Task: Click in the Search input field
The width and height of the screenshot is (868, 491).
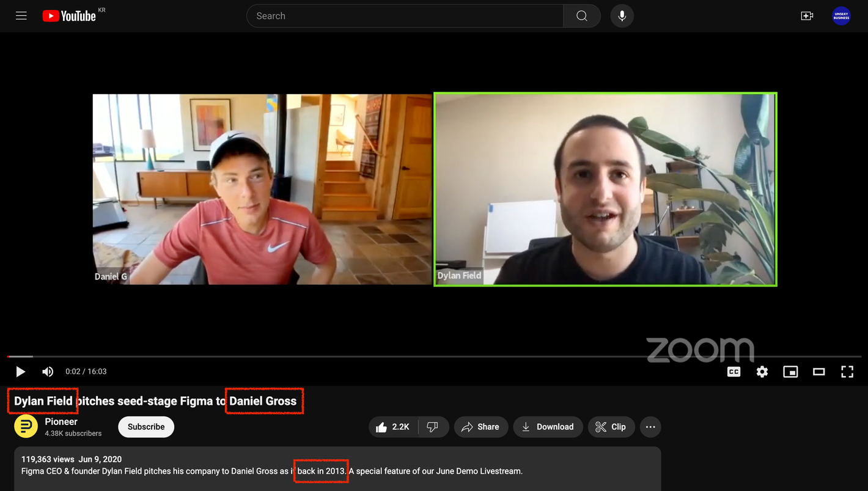Action: tap(403, 16)
